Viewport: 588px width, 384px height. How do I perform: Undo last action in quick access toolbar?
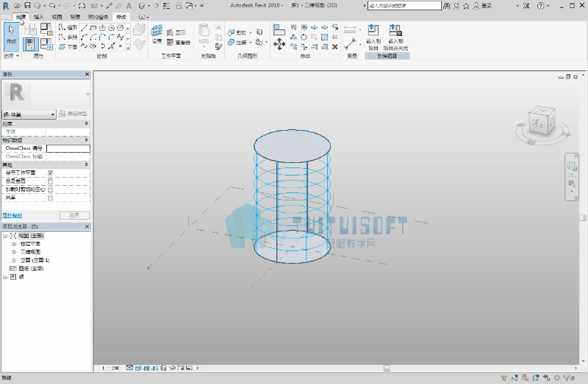[x=52, y=6]
